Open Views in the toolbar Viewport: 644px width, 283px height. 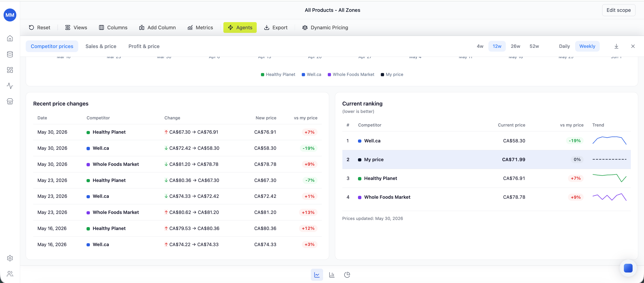76,27
